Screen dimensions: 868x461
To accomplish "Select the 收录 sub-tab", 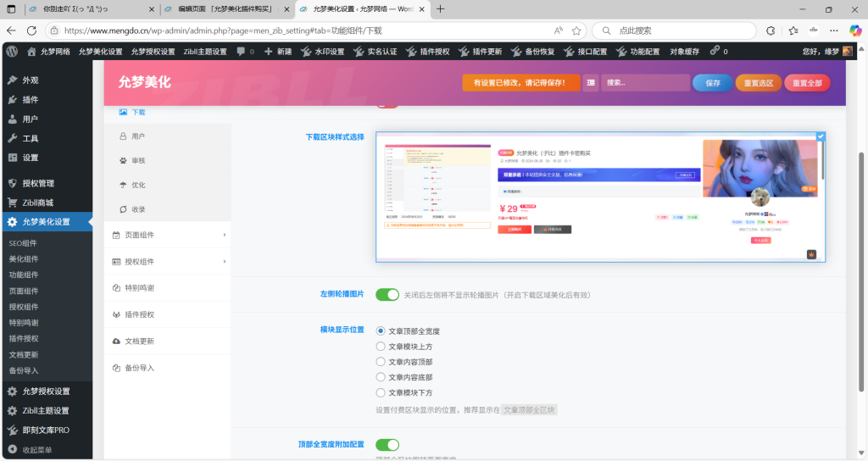I will click(168, 209).
